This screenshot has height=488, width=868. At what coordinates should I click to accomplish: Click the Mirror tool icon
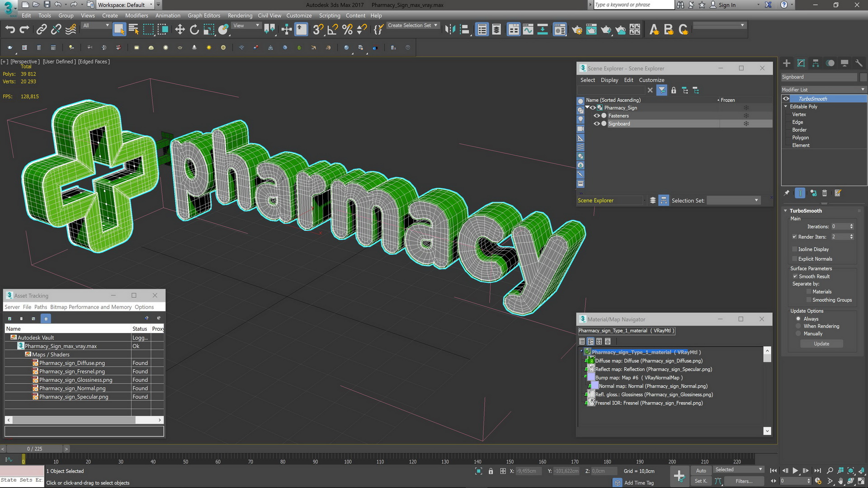point(449,30)
